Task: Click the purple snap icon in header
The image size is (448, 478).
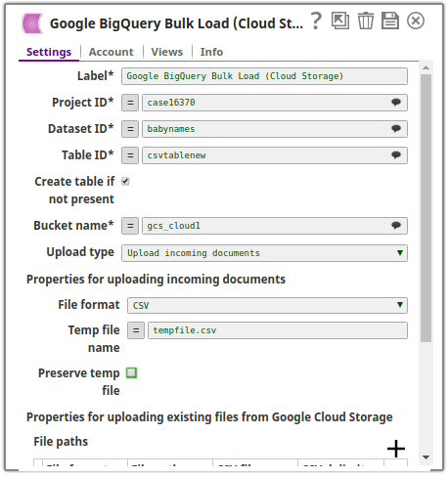Action: tap(32, 23)
